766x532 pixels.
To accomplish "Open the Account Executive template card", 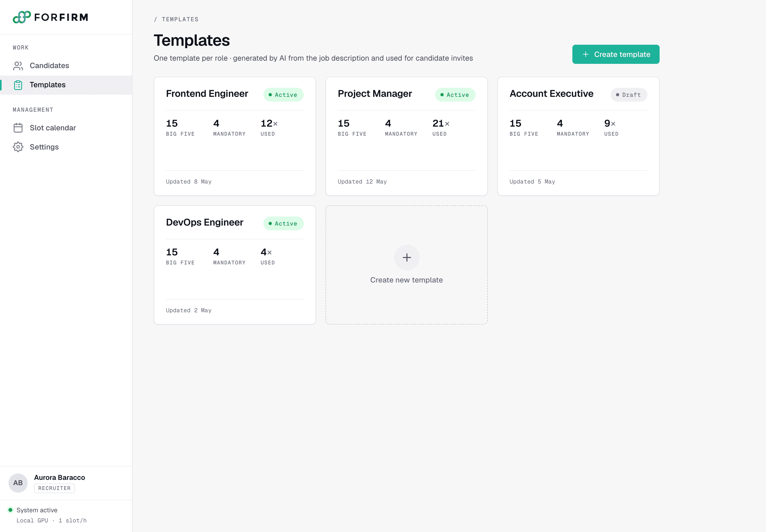I will pyautogui.click(x=578, y=136).
